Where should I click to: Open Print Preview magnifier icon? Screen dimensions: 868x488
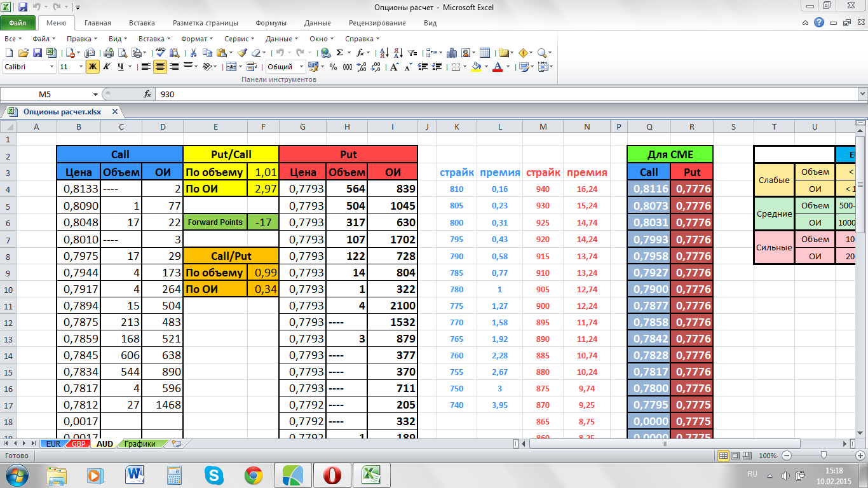pyautogui.click(x=123, y=53)
